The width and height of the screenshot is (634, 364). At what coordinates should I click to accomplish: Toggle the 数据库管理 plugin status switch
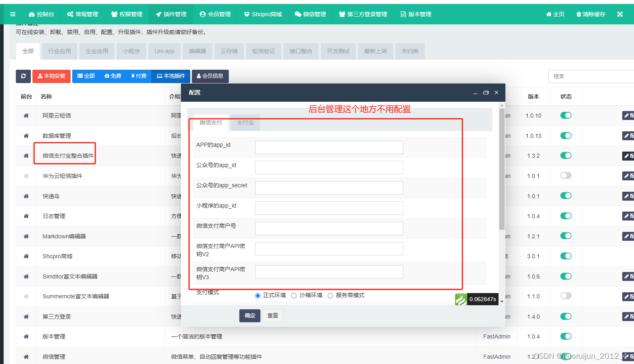click(566, 135)
